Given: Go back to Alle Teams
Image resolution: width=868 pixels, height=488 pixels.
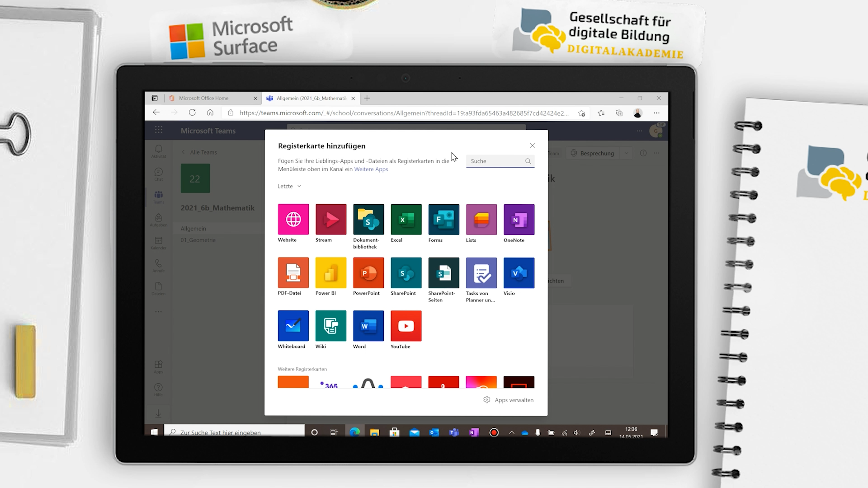Looking at the screenshot, I should 199,152.
